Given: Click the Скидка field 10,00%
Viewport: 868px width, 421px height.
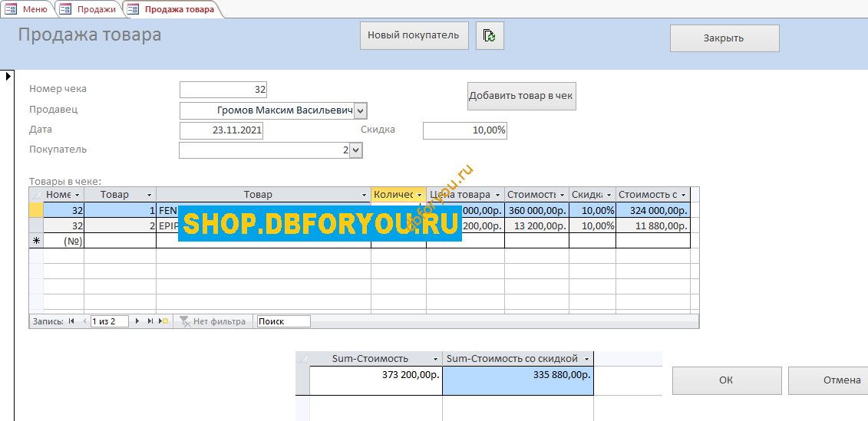Looking at the screenshot, I should 465,130.
